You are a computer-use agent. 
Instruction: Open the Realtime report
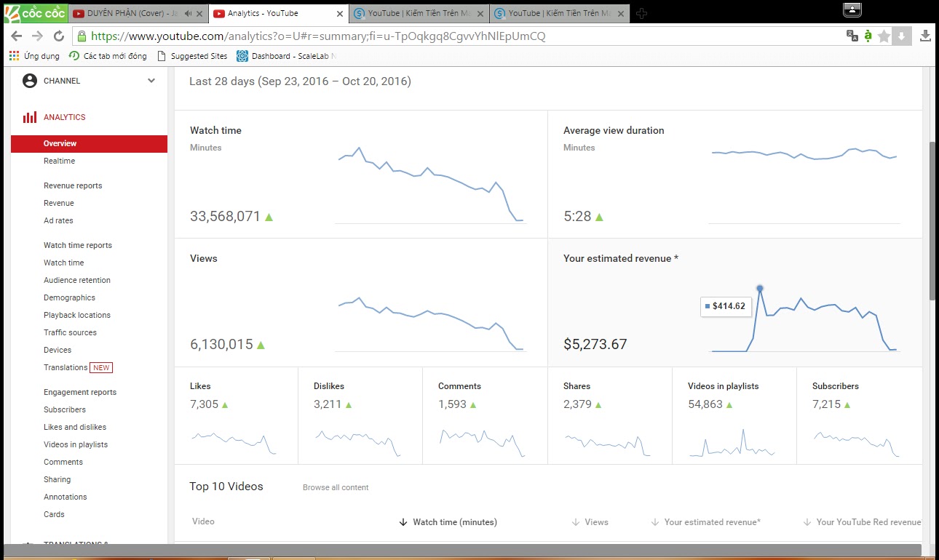click(59, 161)
